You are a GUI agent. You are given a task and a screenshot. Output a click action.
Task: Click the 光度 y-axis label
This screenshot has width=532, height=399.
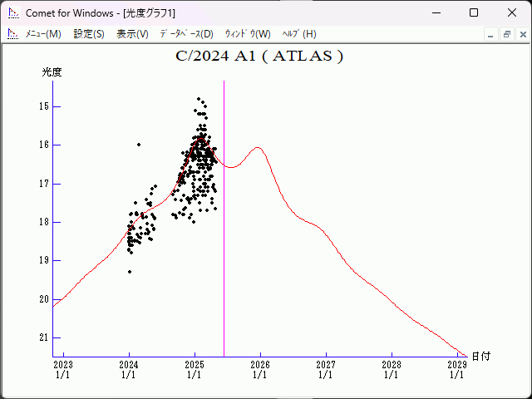click(x=52, y=72)
